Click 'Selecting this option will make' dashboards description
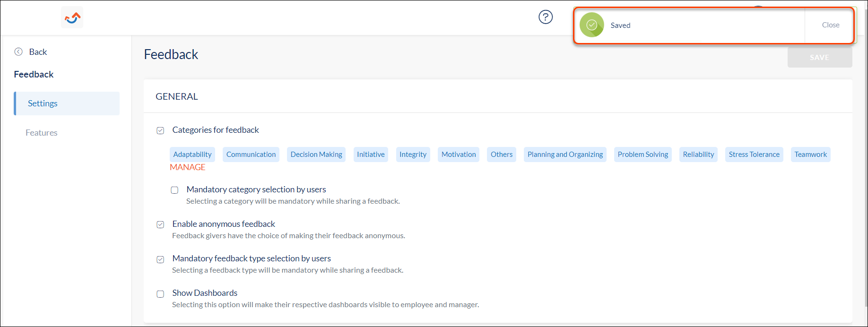Image resolution: width=868 pixels, height=327 pixels. 325,305
